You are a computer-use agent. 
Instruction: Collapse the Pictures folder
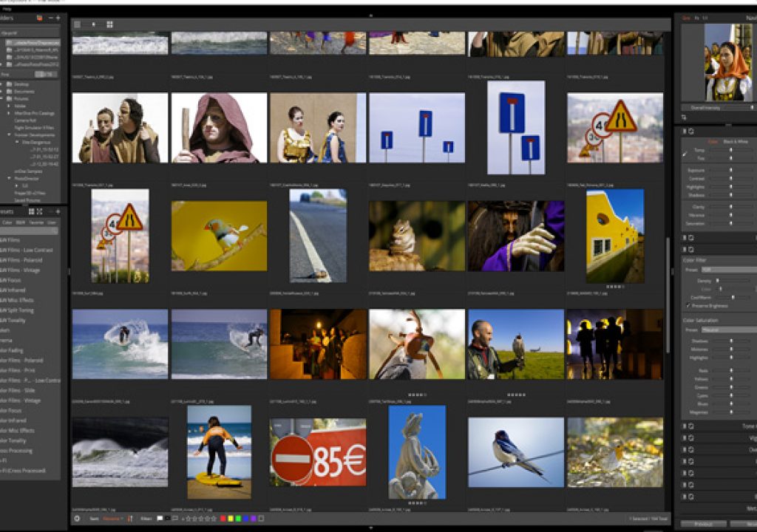(1, 98)
